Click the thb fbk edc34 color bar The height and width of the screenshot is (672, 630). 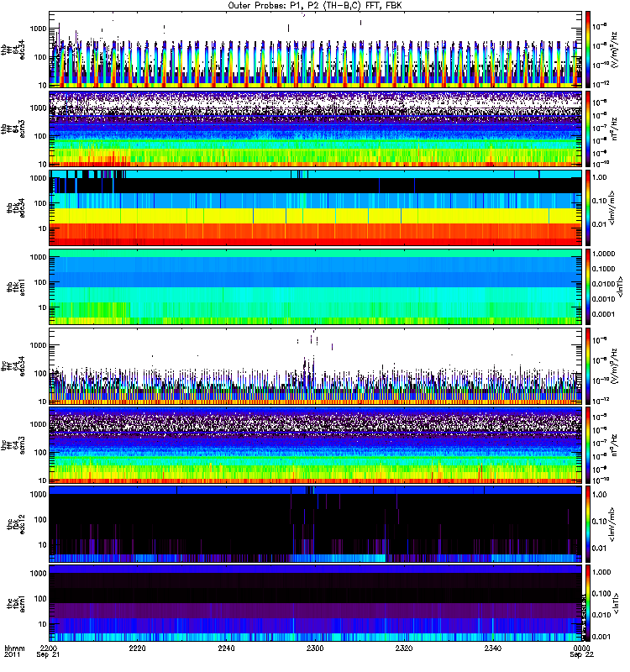[x=589, y=207]
